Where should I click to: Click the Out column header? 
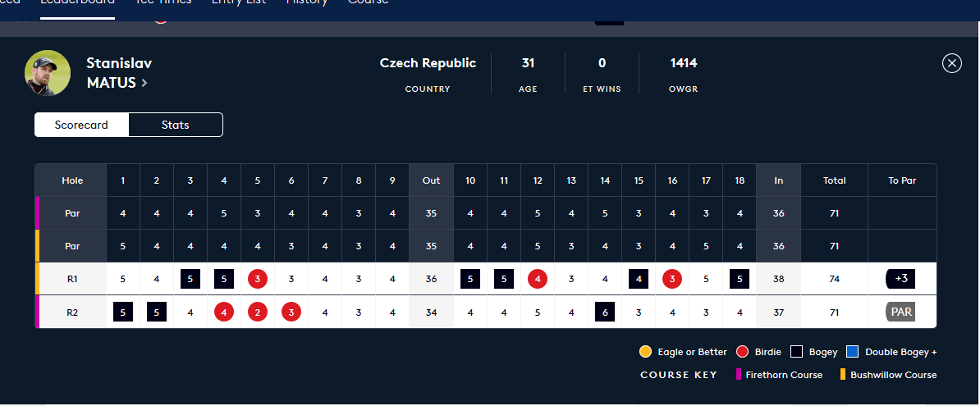431,180
